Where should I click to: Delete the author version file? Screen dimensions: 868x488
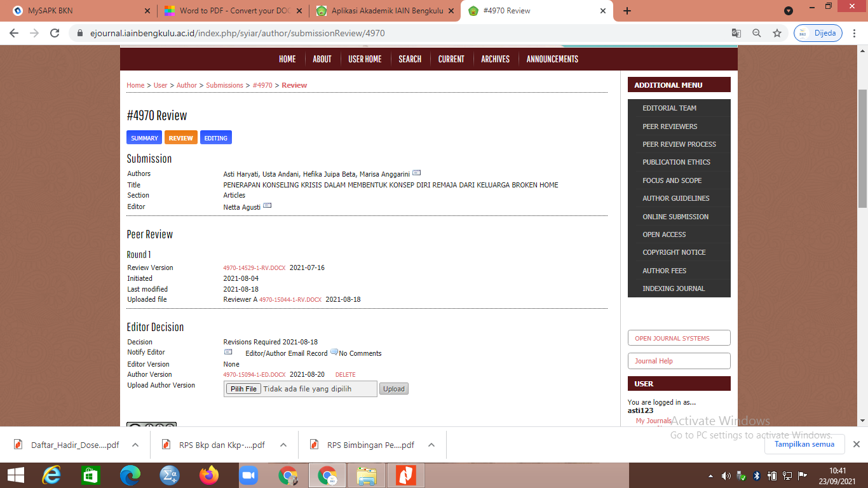coord(345,375)
